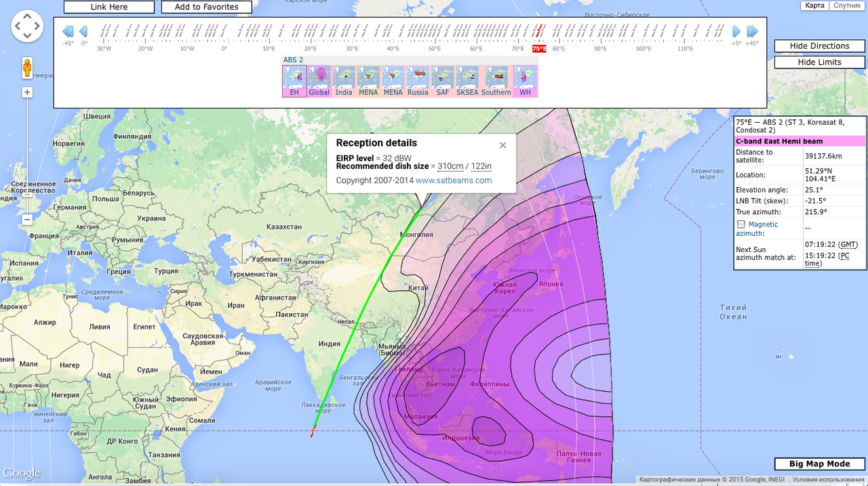The width and height of the screenshot is (868, 486).
Task: Shift the satellite scale by -5° with single arrow
Action: pos(83,31)
